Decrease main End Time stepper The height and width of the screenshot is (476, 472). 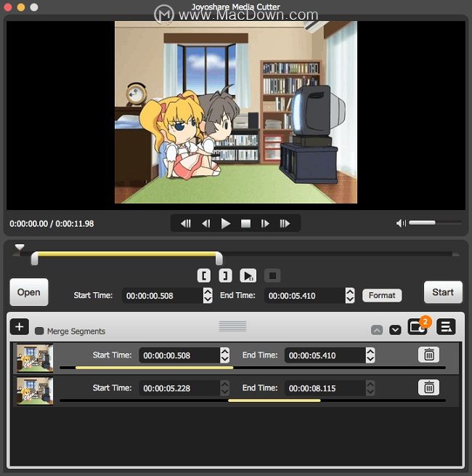click(x=350, y=299)
